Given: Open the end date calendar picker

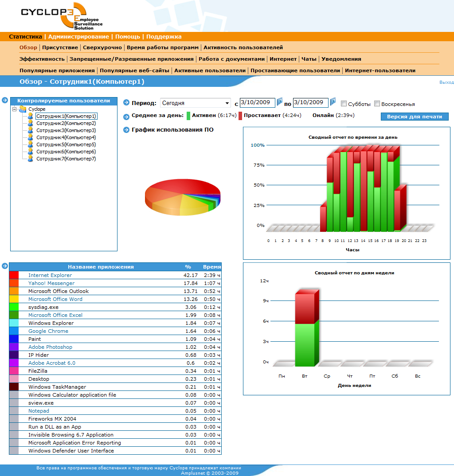Looking at the screenshot, I should (333, 101).
